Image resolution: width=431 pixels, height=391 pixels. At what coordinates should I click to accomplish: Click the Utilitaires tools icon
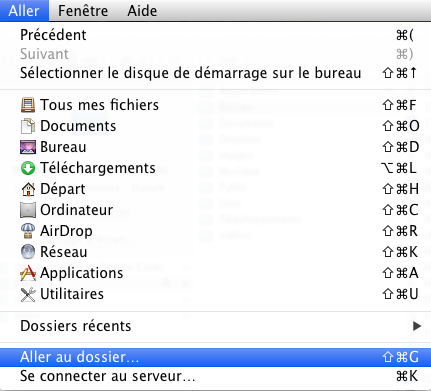point(28,294)
